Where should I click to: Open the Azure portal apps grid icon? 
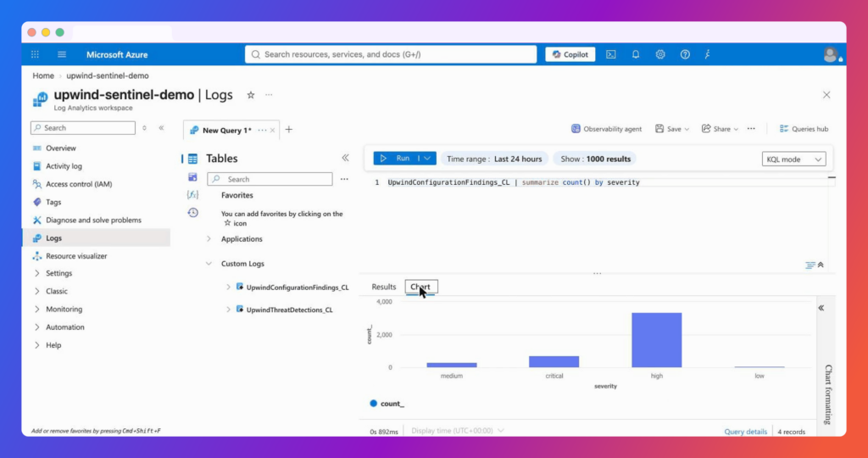35,54
